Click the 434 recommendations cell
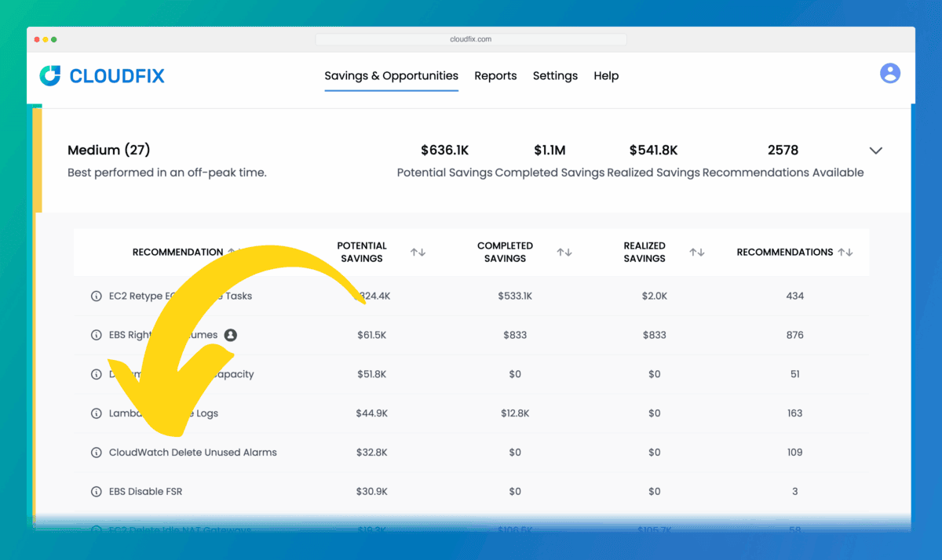The height and width of the screenshot is (560, 942). [794, 296]
